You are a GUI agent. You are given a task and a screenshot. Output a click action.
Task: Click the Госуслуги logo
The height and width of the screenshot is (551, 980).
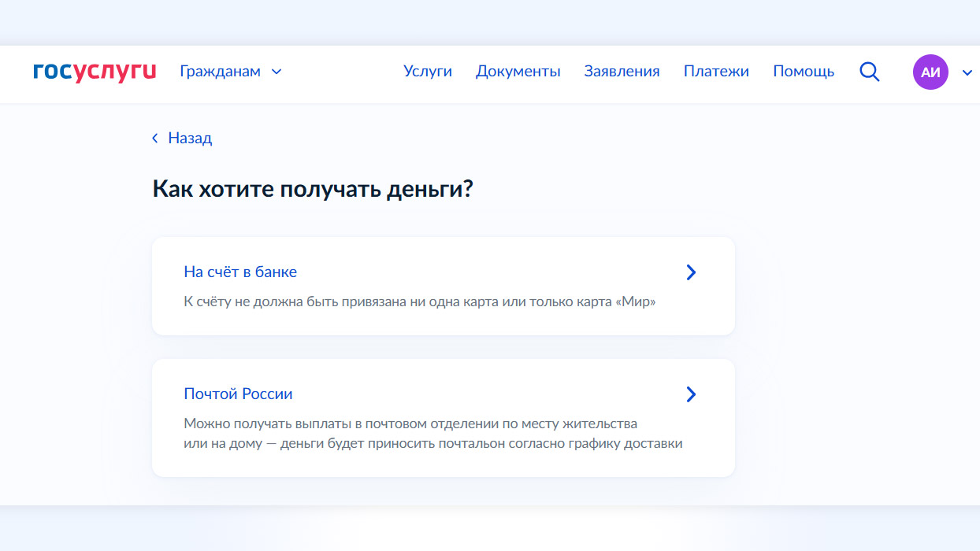pyautogui.click(x=95, y=72)
